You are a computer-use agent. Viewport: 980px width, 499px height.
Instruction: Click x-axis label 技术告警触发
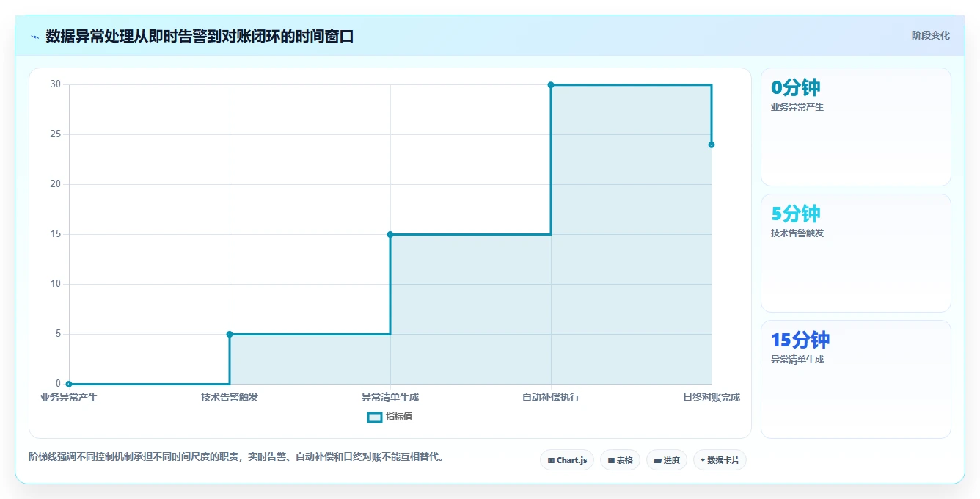coord(230,398)
